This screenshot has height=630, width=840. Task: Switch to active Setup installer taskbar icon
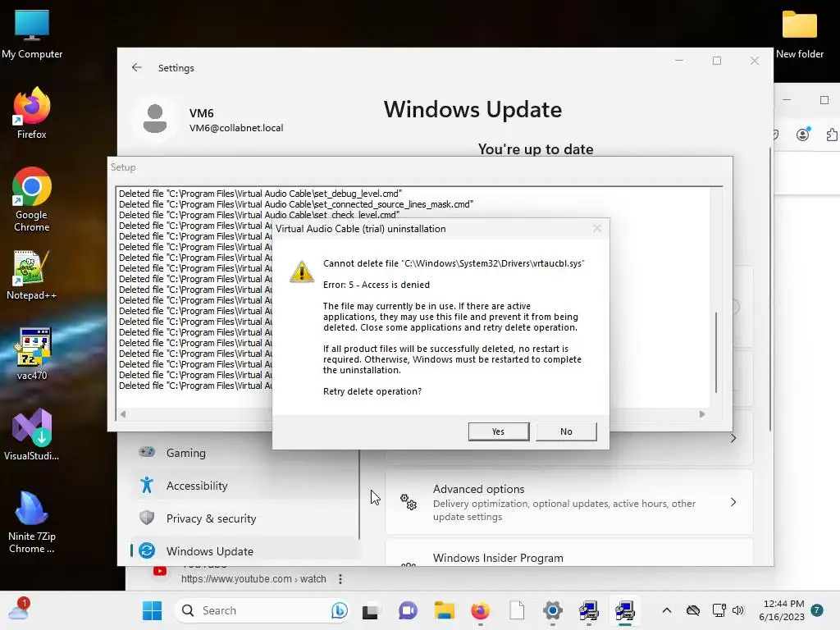click(624, 610)
